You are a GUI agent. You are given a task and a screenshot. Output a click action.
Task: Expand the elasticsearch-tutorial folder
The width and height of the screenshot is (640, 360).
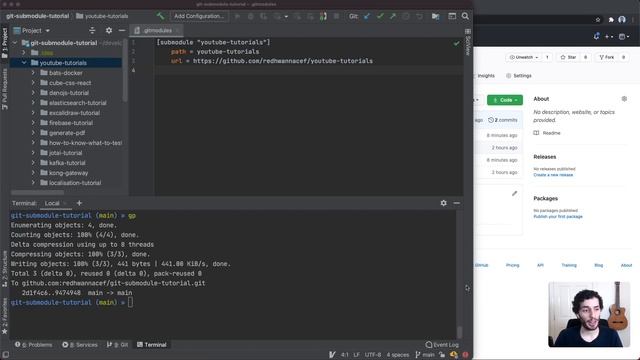click(33, 102)
